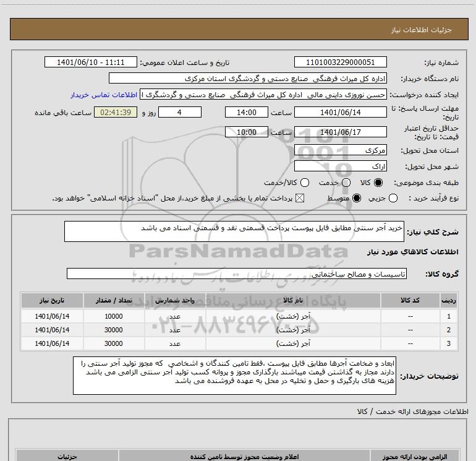476x461 pixels.
Task: Click the remaining days field showing 4
Action: (x=180, y=112)
